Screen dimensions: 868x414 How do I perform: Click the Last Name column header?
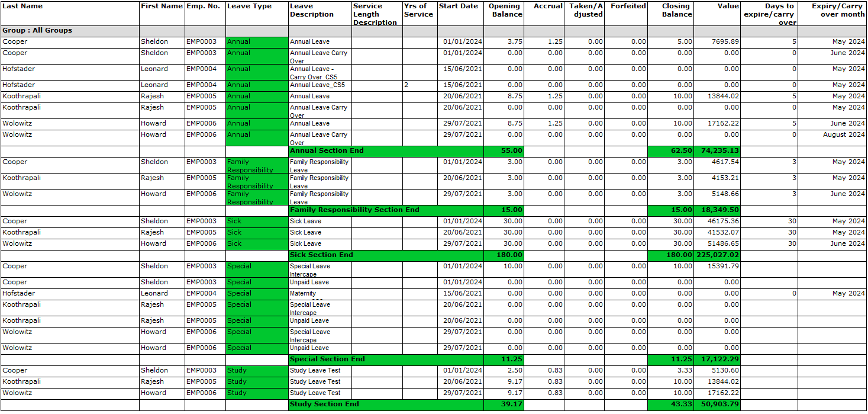22,7
